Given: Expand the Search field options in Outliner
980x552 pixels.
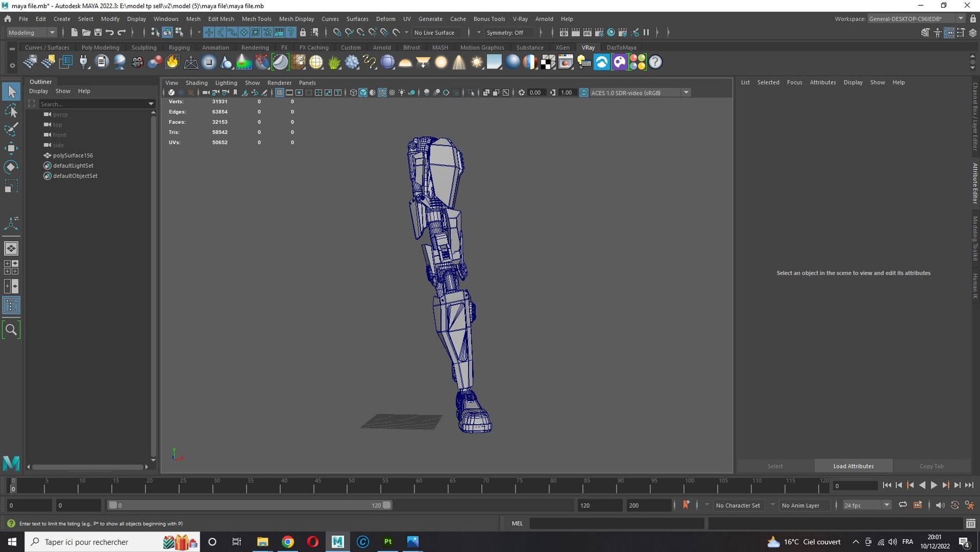Looking at the screenshot, I should point(151,104).
